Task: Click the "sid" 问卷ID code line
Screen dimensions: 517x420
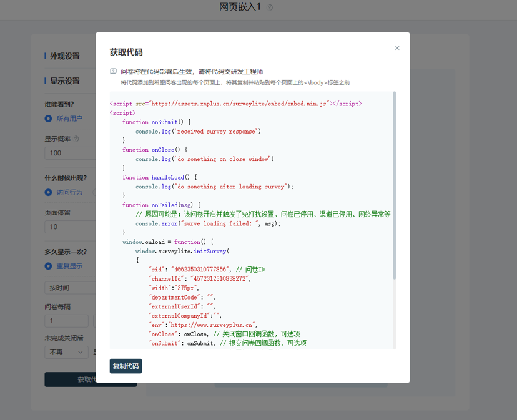Action: click(x=207, y=270)
